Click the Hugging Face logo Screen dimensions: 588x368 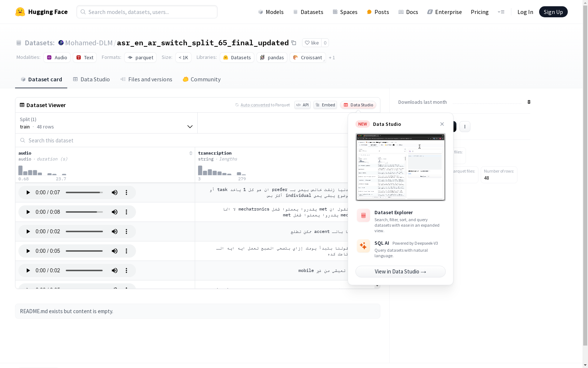click(x=42, y=12)
